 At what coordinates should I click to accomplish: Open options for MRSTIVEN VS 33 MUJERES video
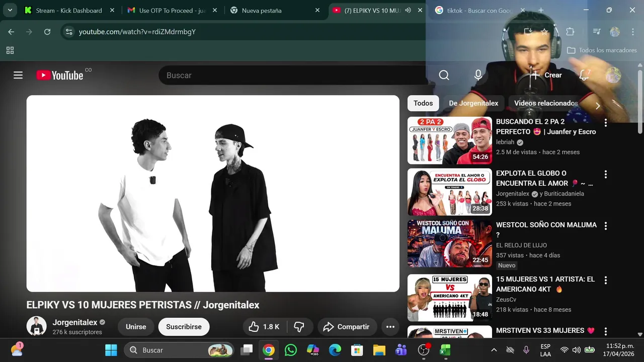[606, 332]
